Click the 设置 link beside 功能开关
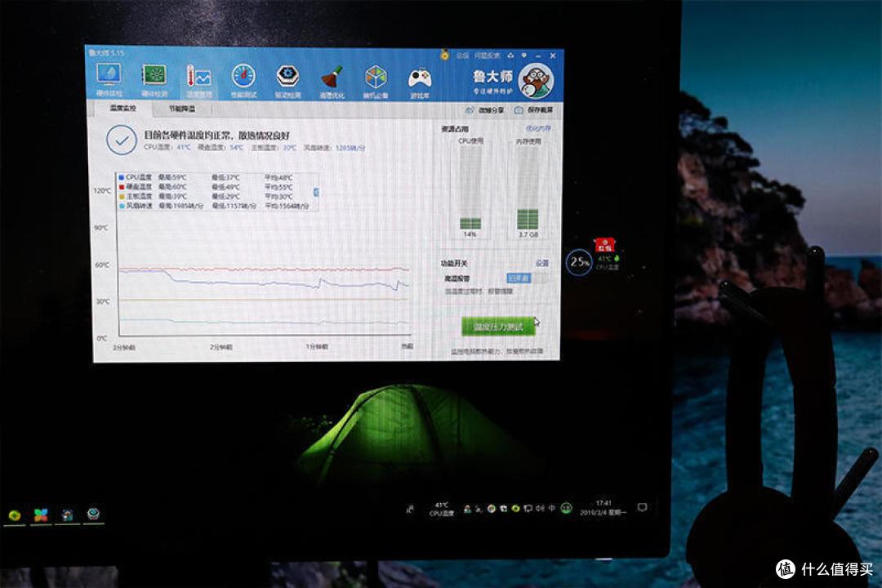This screenshot has width=882, height=588. pos(541,263)
